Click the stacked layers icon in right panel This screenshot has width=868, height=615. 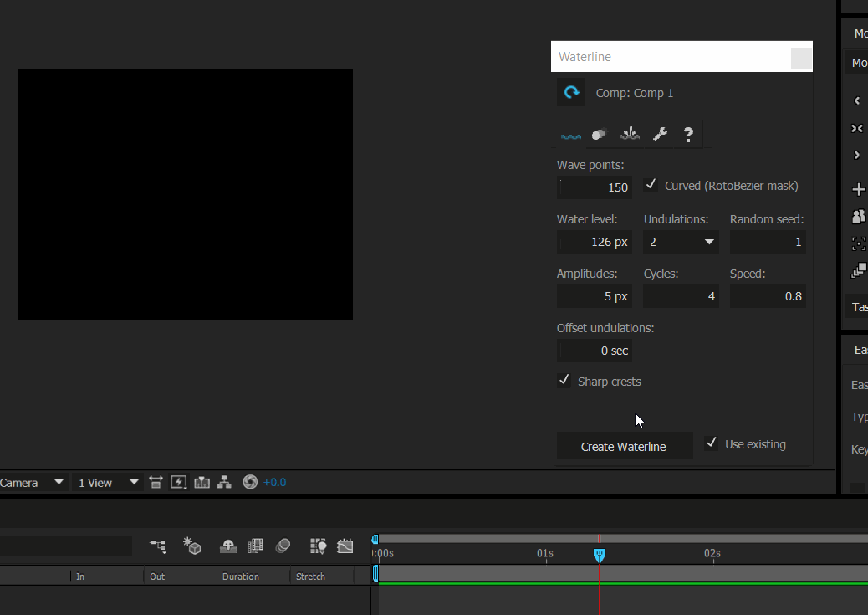(x=858, y=270)
